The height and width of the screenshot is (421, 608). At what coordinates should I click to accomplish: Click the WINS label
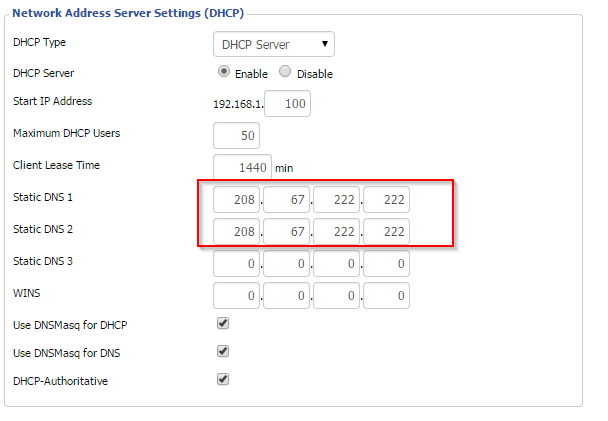26,293
